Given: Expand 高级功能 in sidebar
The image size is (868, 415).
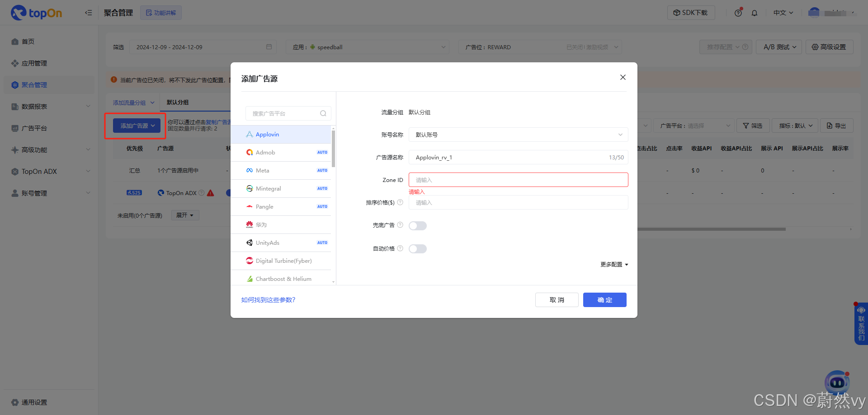Looking at the screenshot, I should [x=49, y=150].
